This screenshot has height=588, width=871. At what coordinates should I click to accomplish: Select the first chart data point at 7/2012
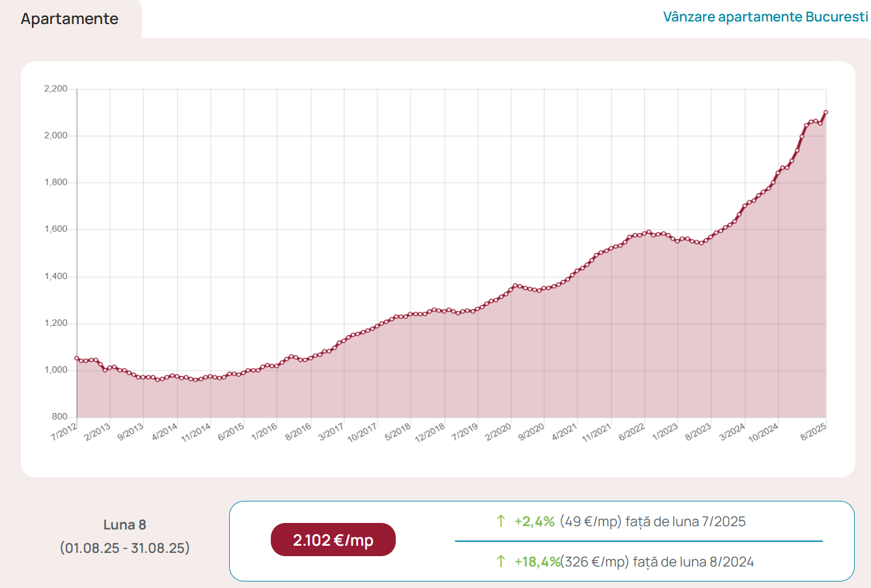pos(77,358)
